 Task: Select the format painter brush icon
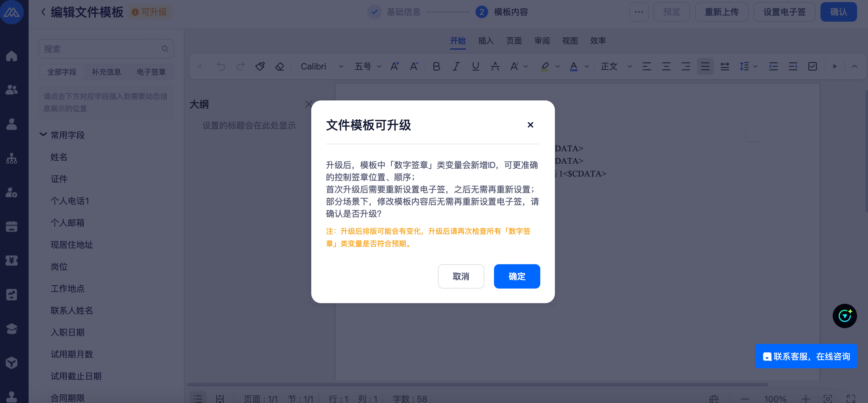(x=260, y=66)
